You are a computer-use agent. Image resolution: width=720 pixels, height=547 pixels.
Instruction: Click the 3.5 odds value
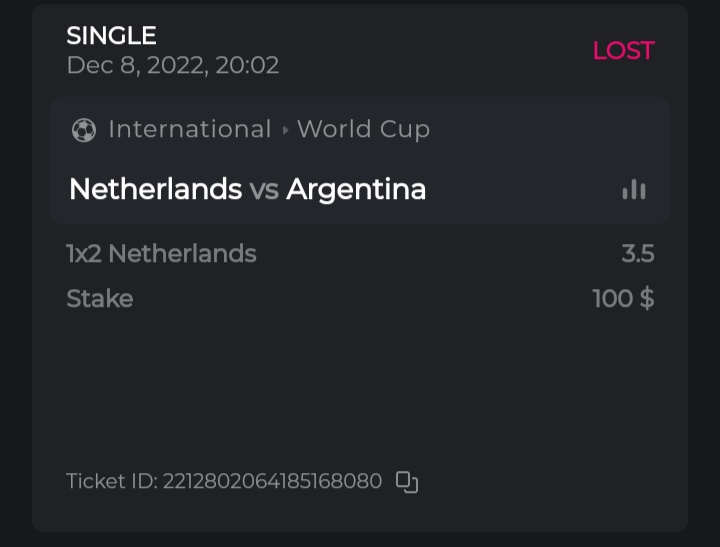(x=637, y=254)
